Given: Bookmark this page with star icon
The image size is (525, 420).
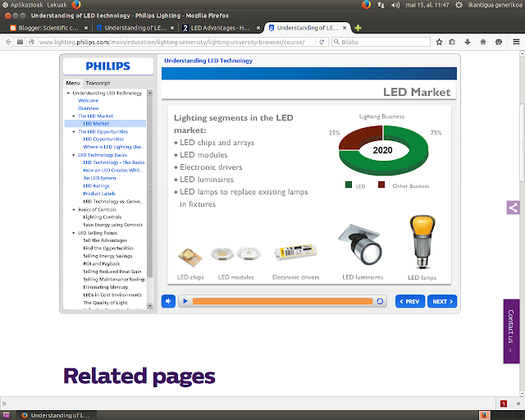Looking at the screenshot, I should pos(440,42).
